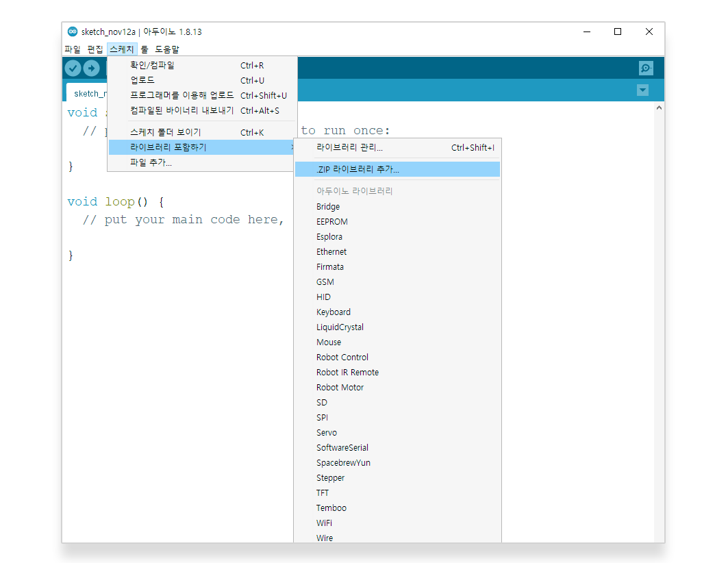Select the Esplora library
The image size is (728, 563).
[397, 237]
